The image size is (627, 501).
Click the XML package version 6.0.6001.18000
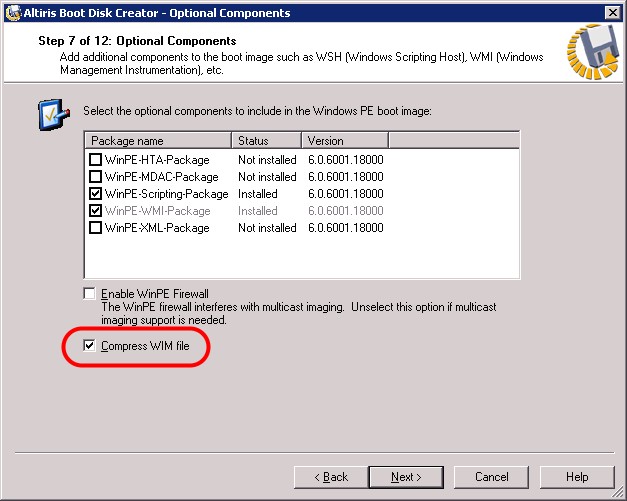point(345,228)
